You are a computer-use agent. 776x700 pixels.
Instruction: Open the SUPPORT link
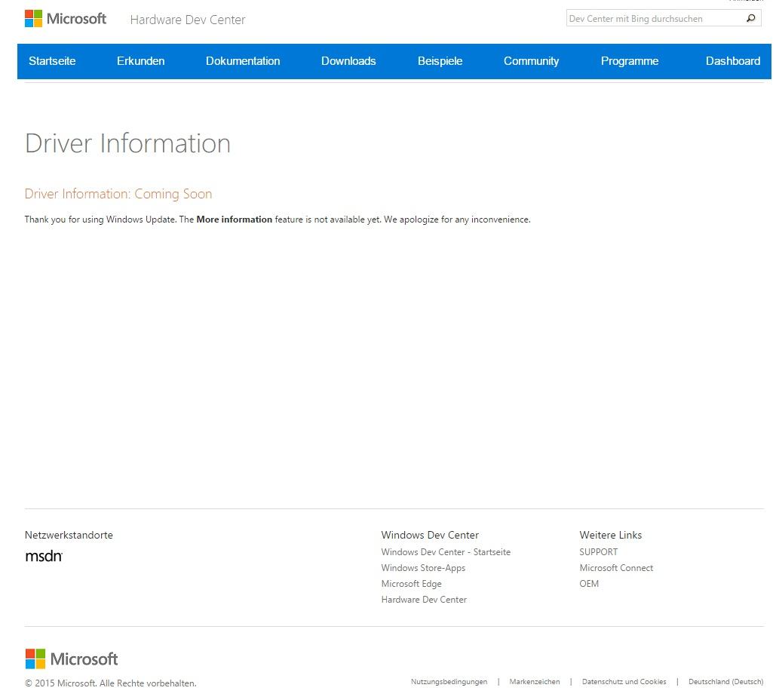pyautogui.click(x=598, y=552)
